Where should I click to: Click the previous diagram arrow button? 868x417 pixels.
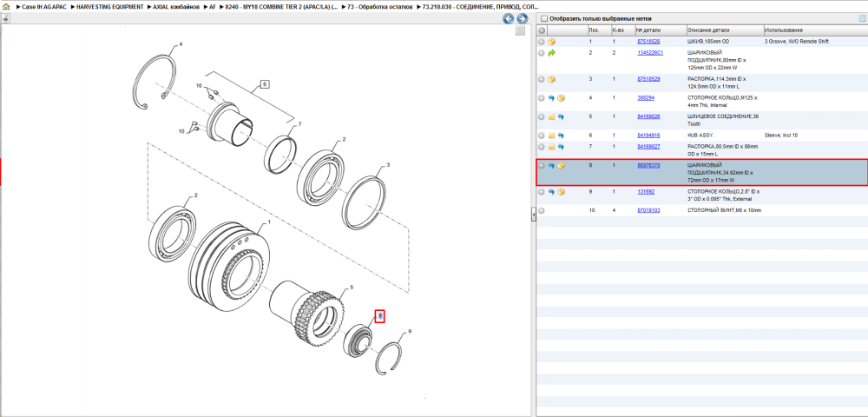click(508, 19)
